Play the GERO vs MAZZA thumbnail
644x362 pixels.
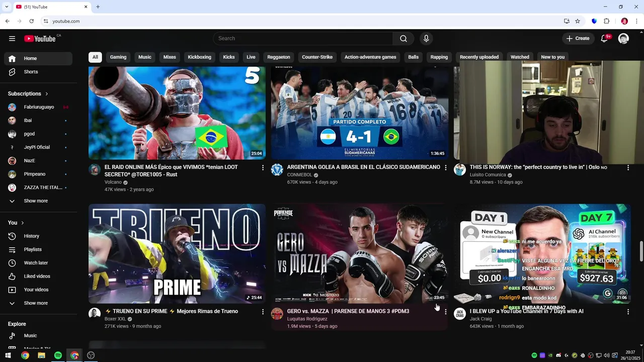click(359, 254)
